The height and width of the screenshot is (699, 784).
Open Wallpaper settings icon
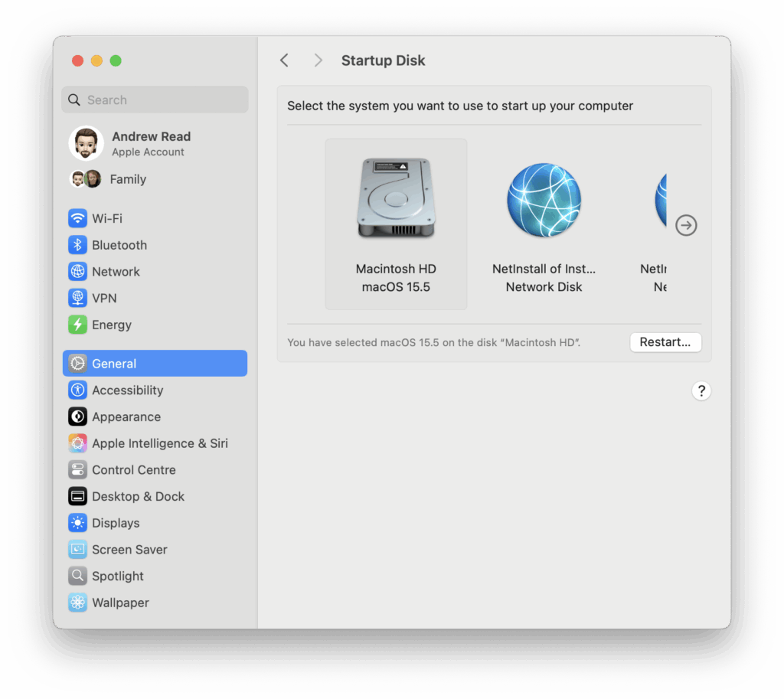(x=77, y=602)
